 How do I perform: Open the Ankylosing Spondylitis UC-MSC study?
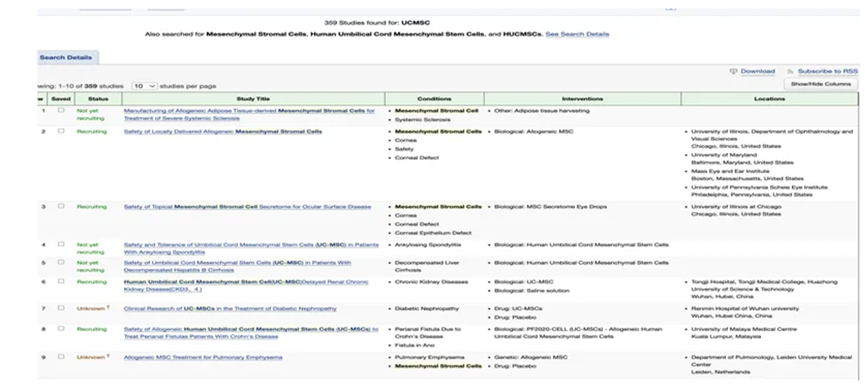tap(251, 248)
